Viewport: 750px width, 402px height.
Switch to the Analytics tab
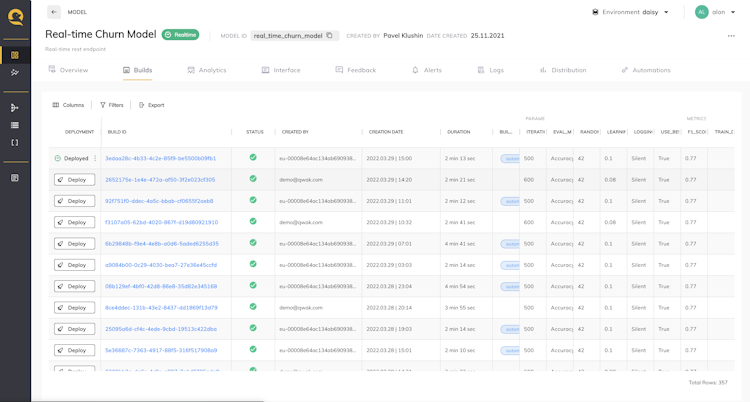point(207,70)
